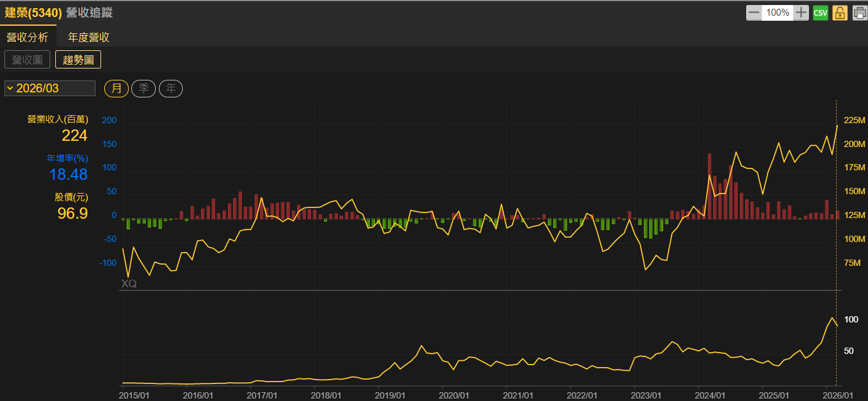
Task: Print the chart using the printer icon
Action: [x=859, y=13]
